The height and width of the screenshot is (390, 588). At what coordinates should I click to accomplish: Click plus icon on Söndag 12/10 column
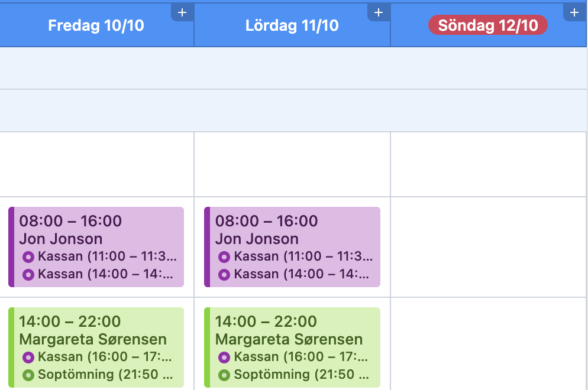pos(574,12)
